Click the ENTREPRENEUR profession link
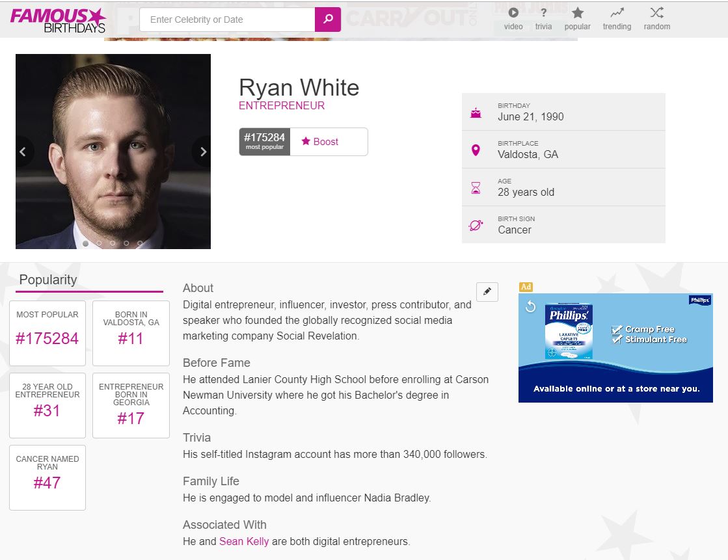The width and height of the screenshot is (728, 560). (x=281, y=105)
